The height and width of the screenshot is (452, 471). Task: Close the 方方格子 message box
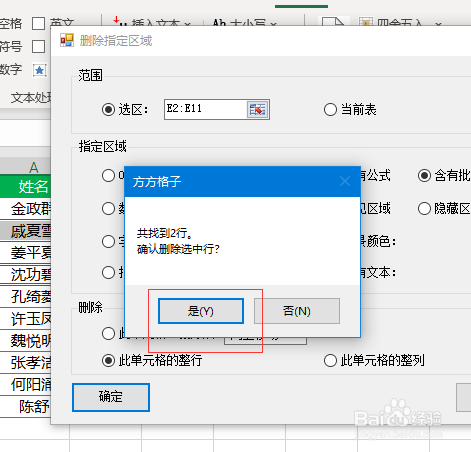click(x=345, y=181)
